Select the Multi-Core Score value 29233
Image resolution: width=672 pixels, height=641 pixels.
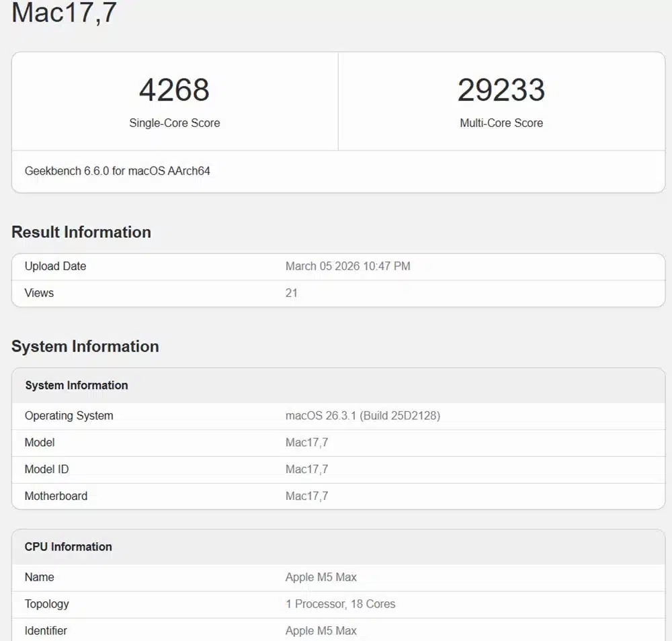[501, 91]
